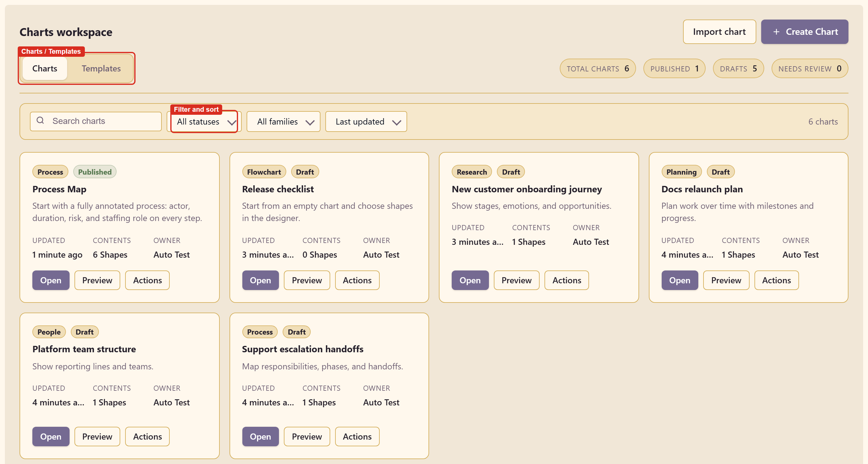
Task: Open the All families dropdown
Action: 283,121
